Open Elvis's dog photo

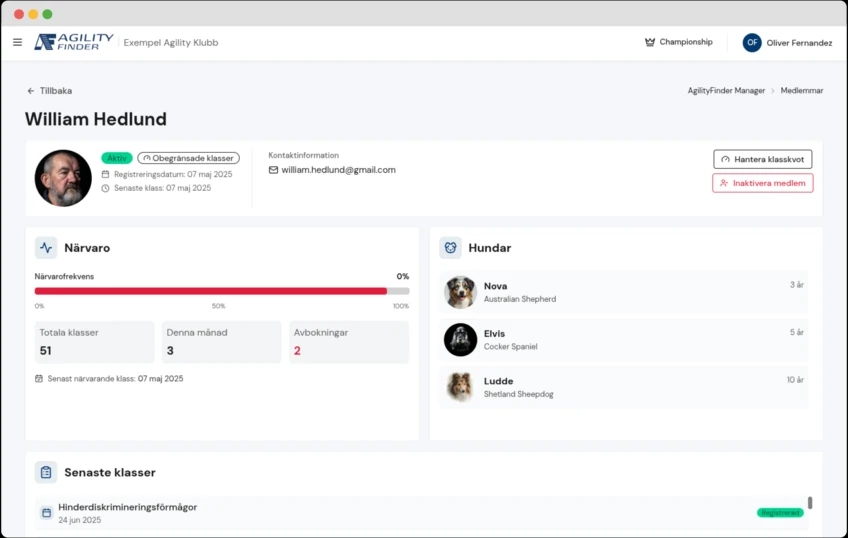[x=460, y=340]
